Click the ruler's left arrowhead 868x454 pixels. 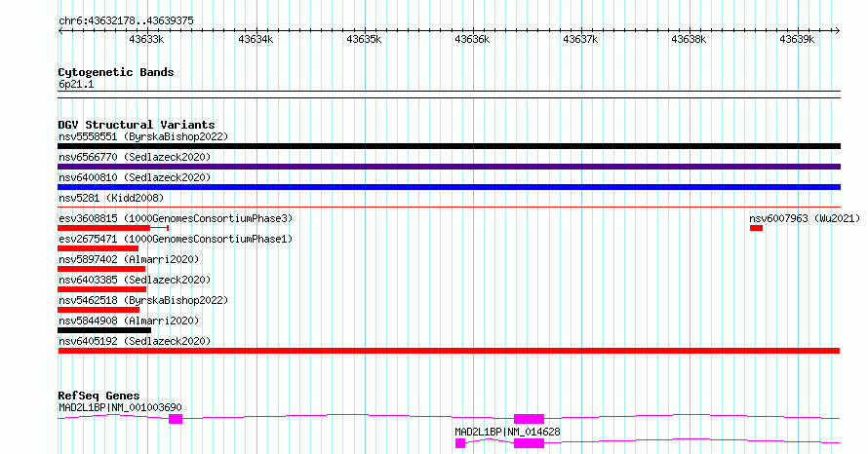60,31
